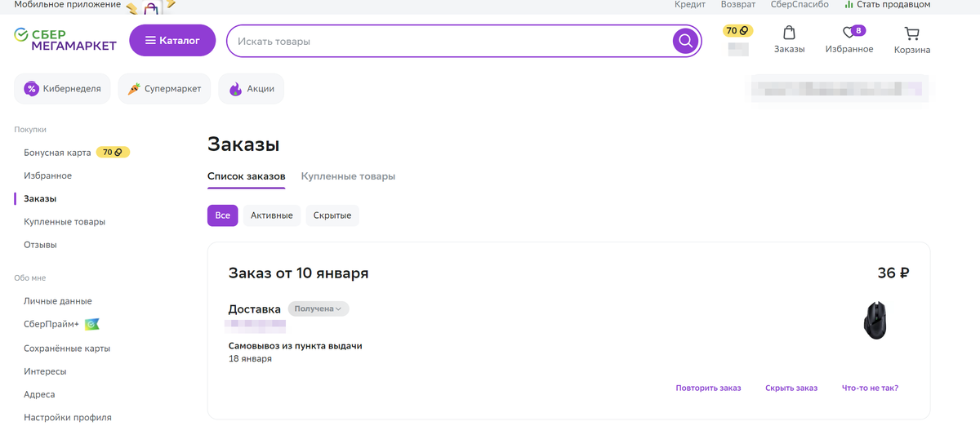Switch to the Купленные товары tab

coord(348,176)
